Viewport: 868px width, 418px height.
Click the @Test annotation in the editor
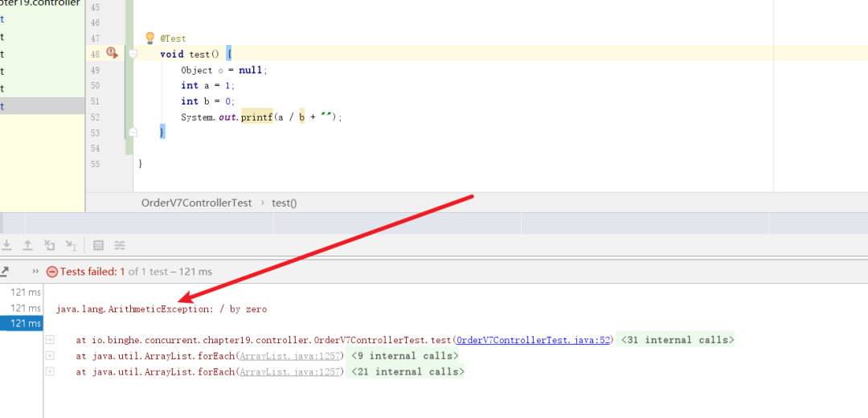174,39
